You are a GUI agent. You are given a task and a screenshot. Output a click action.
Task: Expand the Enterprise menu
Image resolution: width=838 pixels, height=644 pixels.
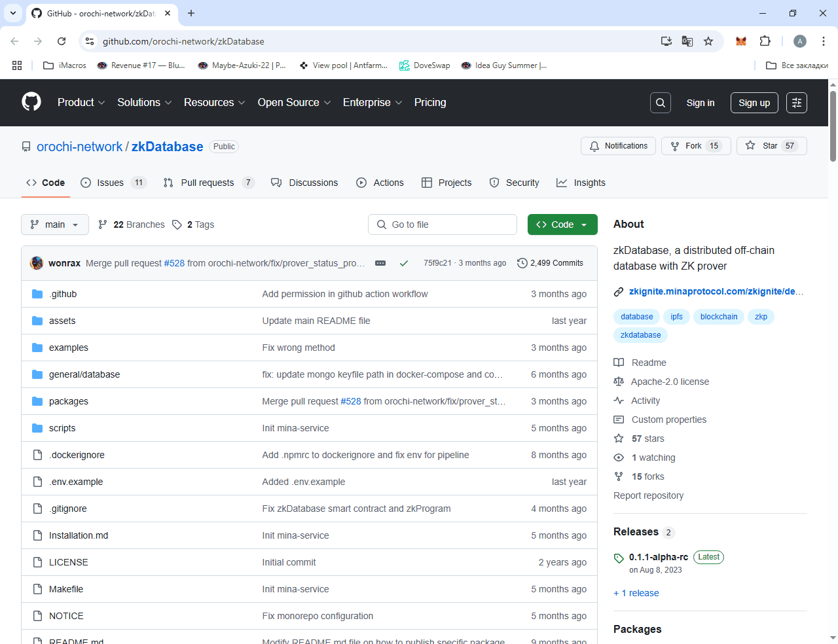373,102
